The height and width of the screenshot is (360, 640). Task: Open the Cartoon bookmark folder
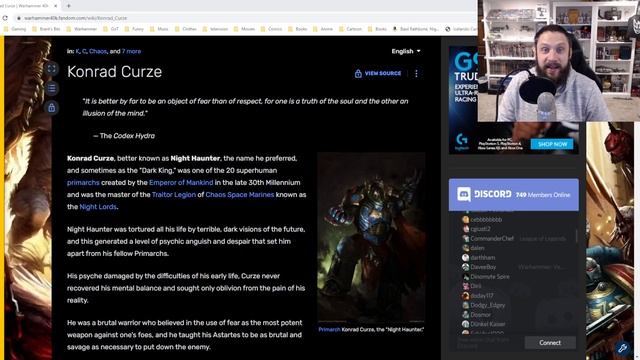tap(350, 29)
